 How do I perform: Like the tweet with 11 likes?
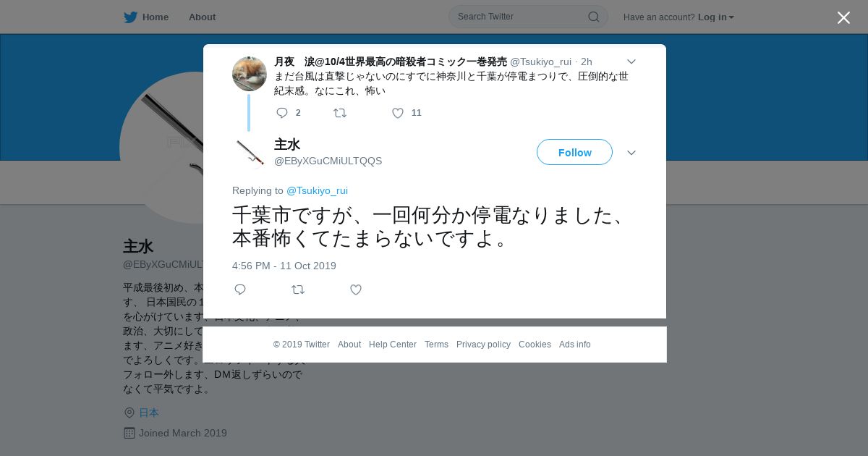pos(398,113)
